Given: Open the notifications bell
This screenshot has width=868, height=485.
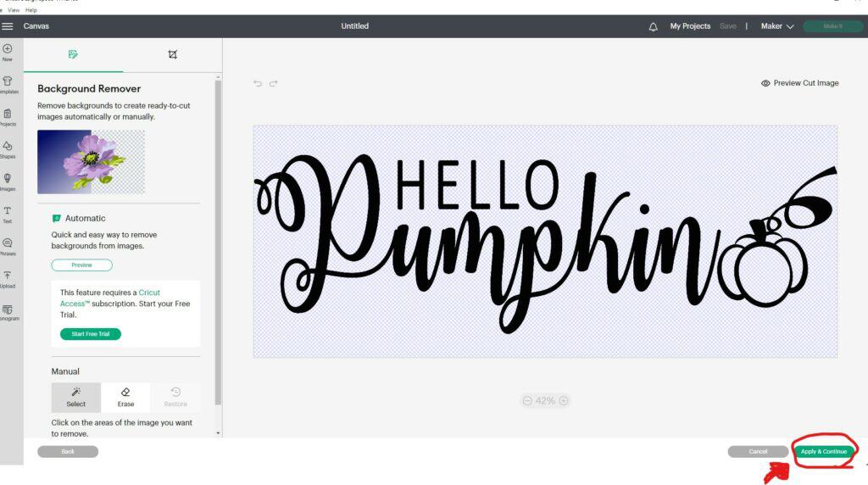Looking at the screenshot, I should (x=654, y=26).
